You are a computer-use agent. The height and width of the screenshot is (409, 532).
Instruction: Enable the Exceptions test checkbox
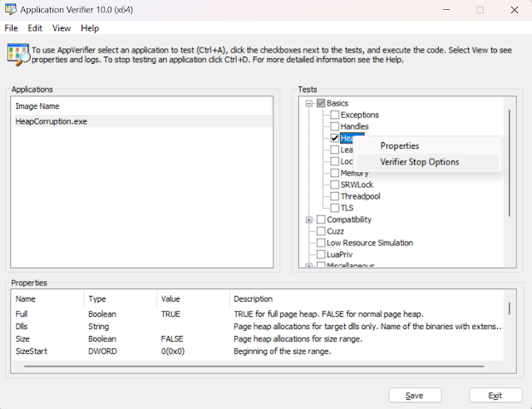pos(334,115)
